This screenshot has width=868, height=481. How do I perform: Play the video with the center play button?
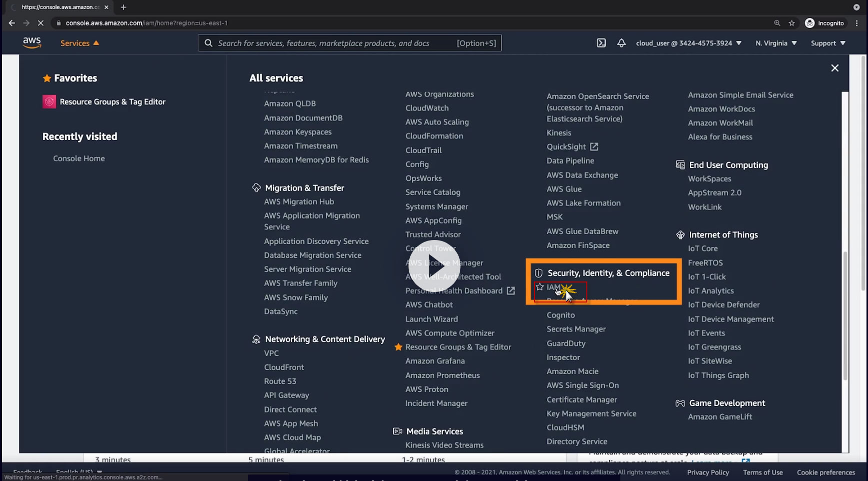pos(434,266)
